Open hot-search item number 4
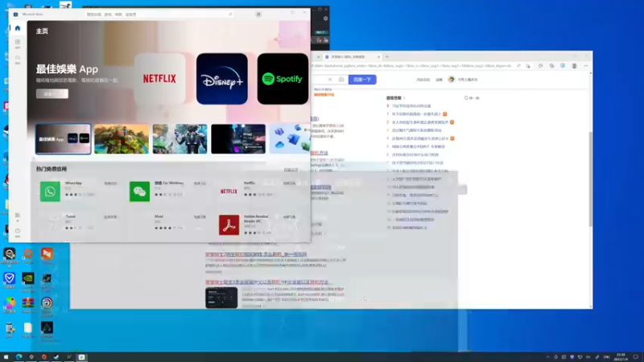Viewport: 644px width, 362px height. [x=420, y=138]
